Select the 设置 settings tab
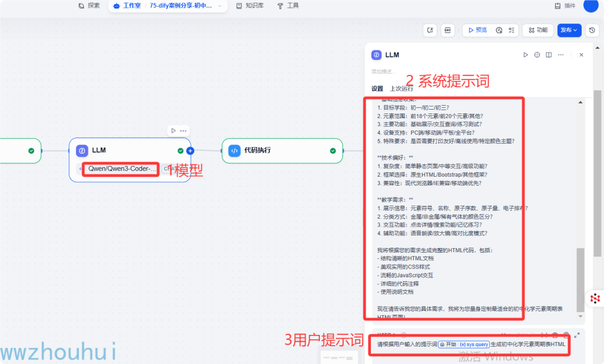Screen dimensions: 604x364 pos(377,88)
